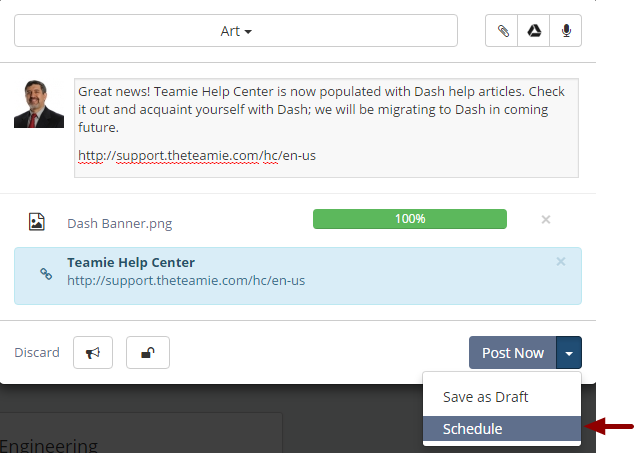Viewport: 638px width, 453px height.
Task: Click the 100% upload progress bar
Action: tap(410, 219)
